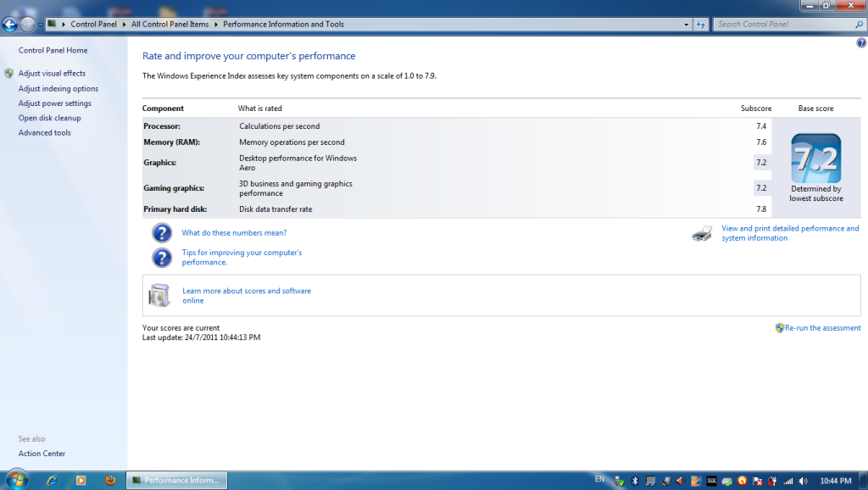Click the Bluetooth icon in system tray
The height and width of the screenshot is (490, 868).
[x=635, y=481]
